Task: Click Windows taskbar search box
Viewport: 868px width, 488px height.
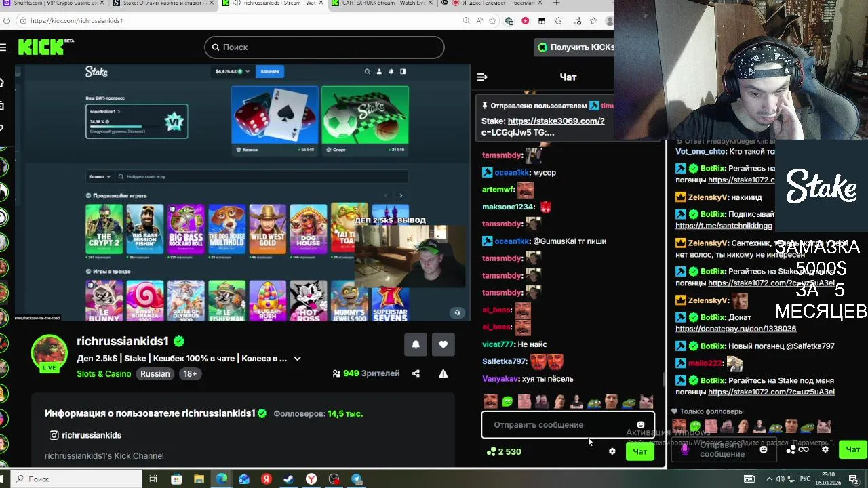Action: point(75,479)
